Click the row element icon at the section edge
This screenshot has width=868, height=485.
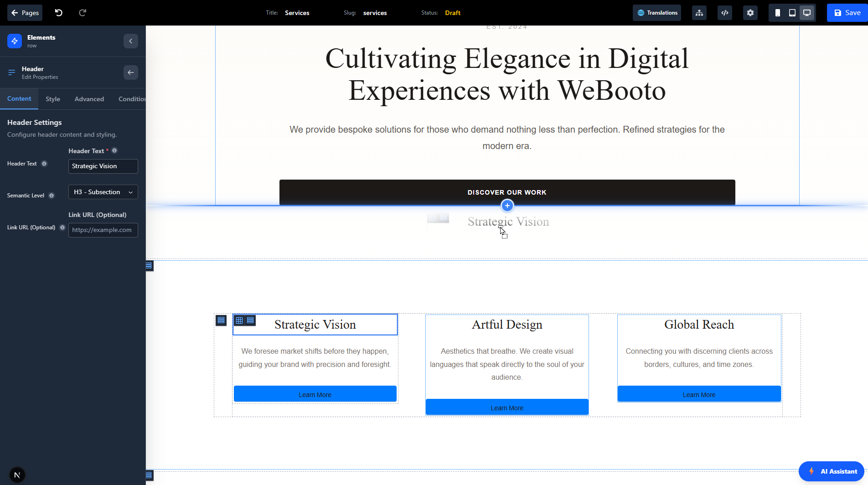(149, 266)
